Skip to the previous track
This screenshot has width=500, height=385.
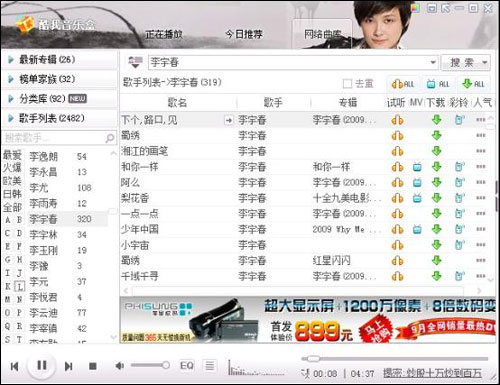[14, 367]
